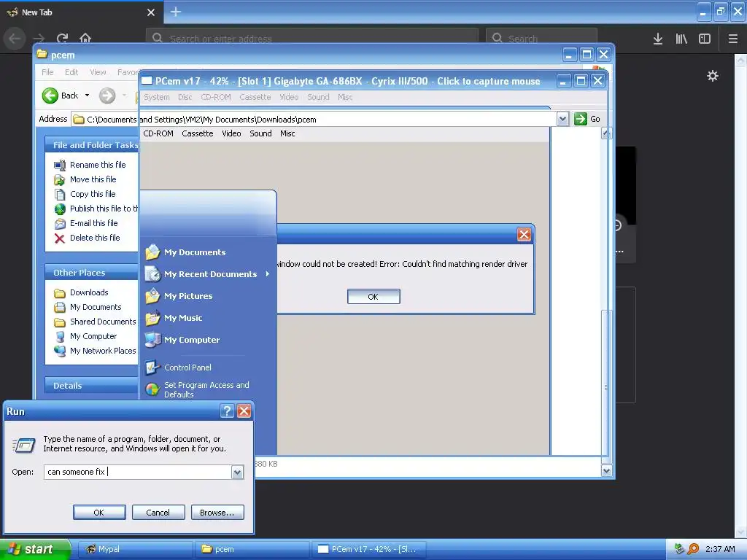Image resolution: width=747 pixels, height=560 pixels.
Task: Open My Computer in Start menu
Action: tap(192, 340)
